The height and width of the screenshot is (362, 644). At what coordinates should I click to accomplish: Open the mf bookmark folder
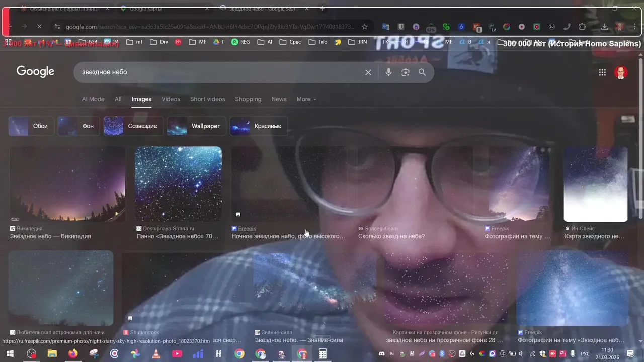tap(135, 42)
